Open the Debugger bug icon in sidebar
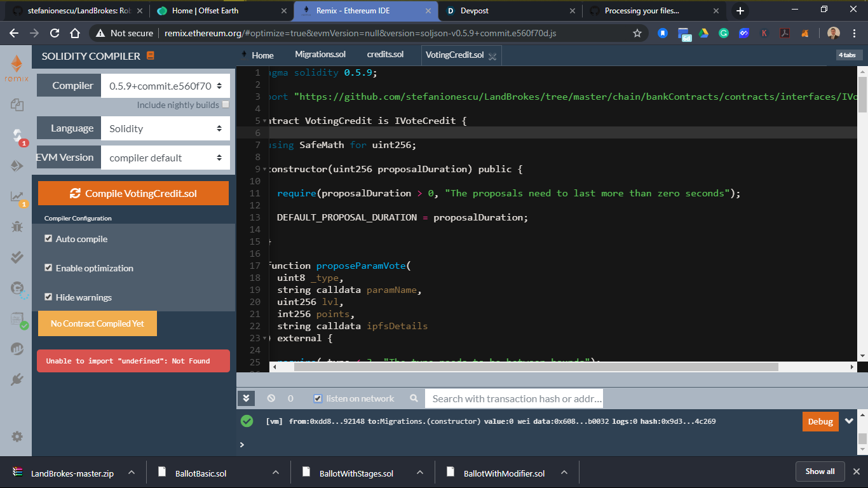Image resolution: width=868 pixels, height=488 pixels. click(17, 227)
